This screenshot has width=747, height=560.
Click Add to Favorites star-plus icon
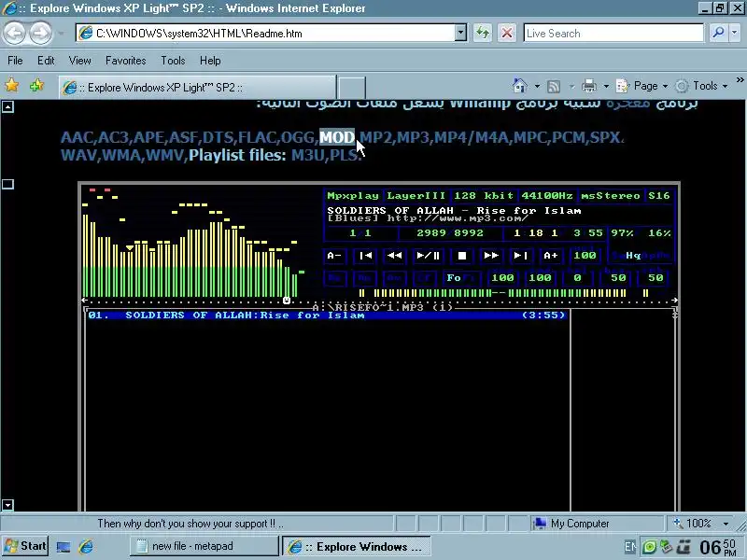click(x=36, y=86)
